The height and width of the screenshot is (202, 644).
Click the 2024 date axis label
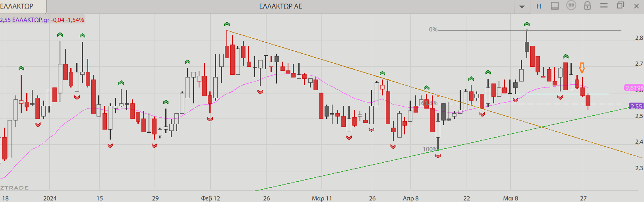(50, 198)
